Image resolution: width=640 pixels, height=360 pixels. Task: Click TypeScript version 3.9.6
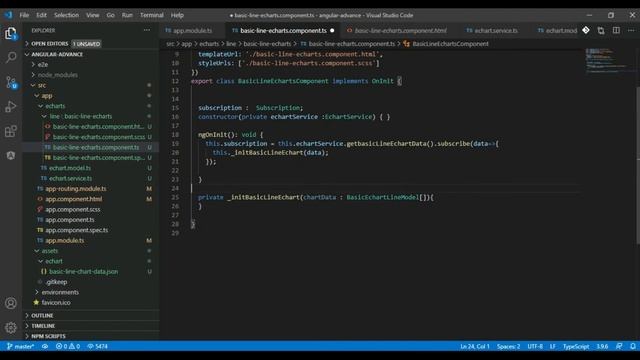click(x=602, y=346)
